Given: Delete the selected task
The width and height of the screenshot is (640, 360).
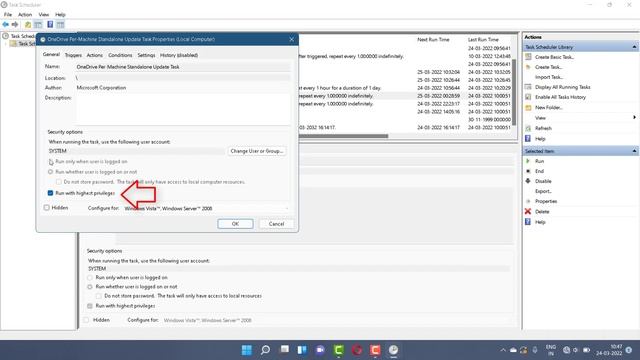Looking at the screenshot, I should click(542, 212).
